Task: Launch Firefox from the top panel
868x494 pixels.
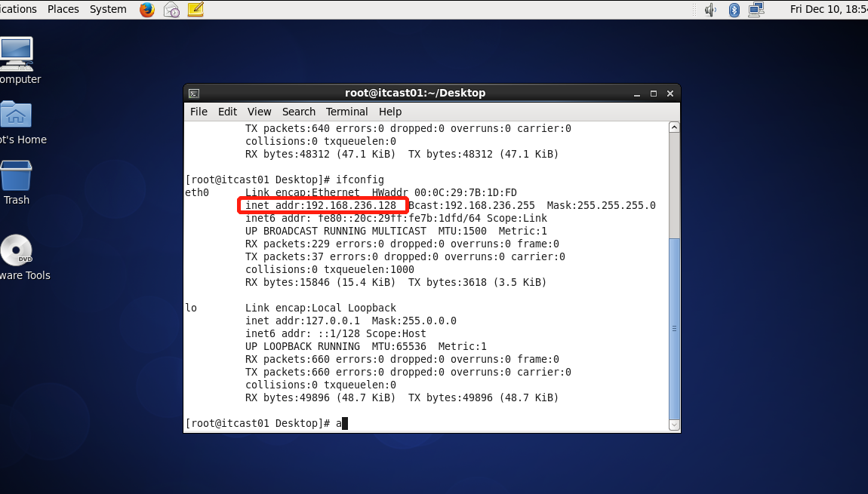Action: [x=146, y=9]
